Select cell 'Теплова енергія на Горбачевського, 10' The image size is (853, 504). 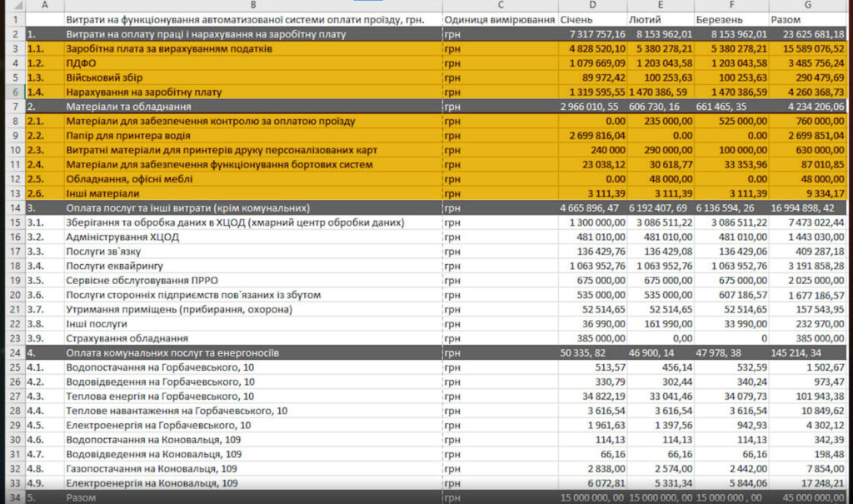click(253, 397)
